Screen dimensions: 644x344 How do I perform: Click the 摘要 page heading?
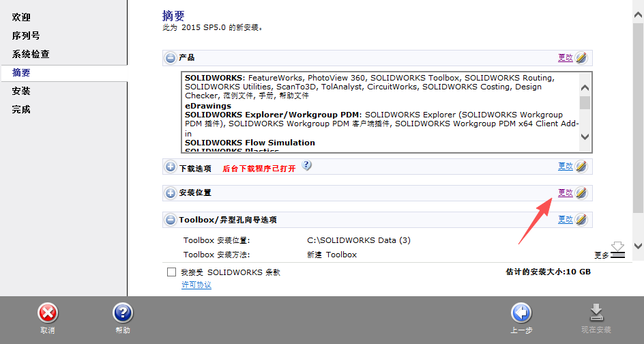click(173, 16)
